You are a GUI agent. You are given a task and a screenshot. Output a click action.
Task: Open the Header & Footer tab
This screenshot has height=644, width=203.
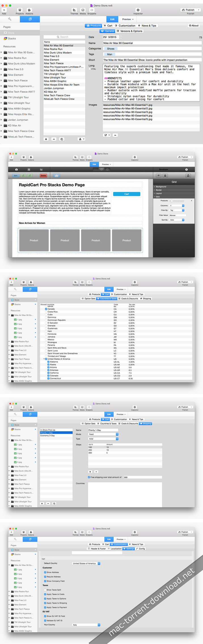point(97,549)
